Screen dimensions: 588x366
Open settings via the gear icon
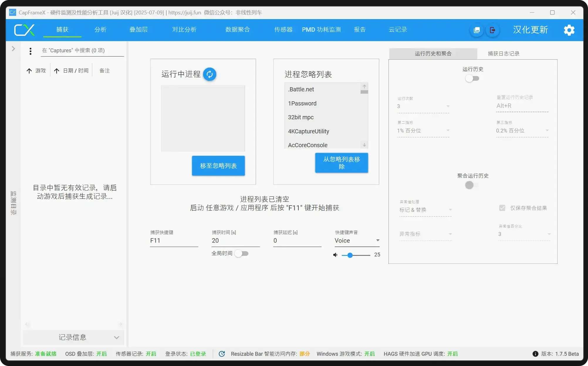[x=569, y=30]
